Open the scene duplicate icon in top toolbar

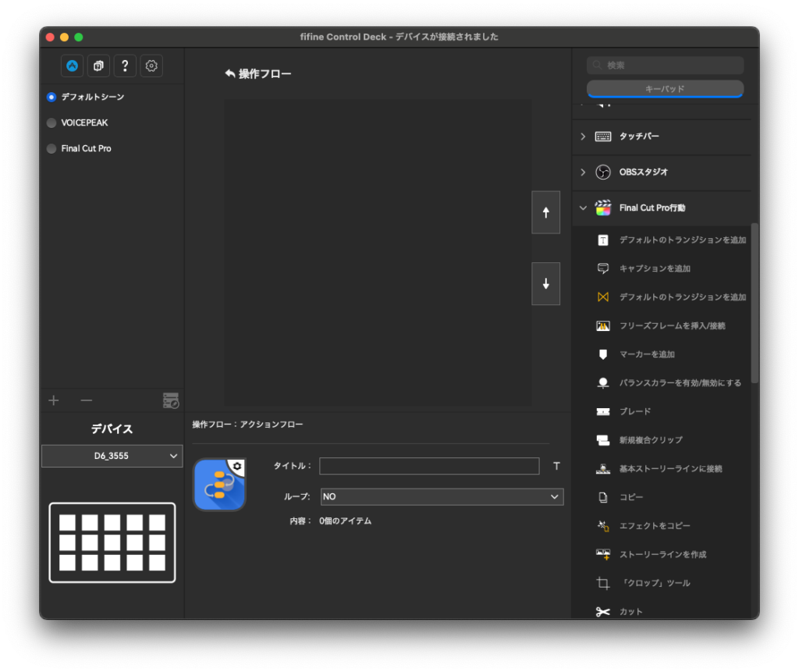coord(98,66)
